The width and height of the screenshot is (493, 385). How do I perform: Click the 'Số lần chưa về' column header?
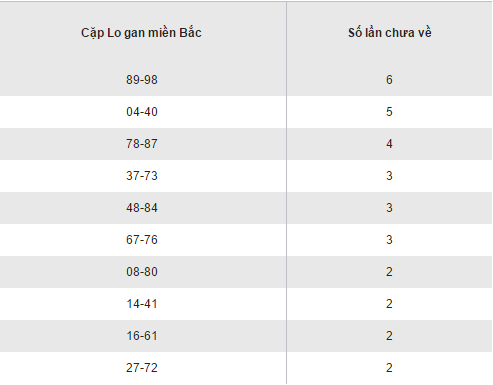click(390, 33)
